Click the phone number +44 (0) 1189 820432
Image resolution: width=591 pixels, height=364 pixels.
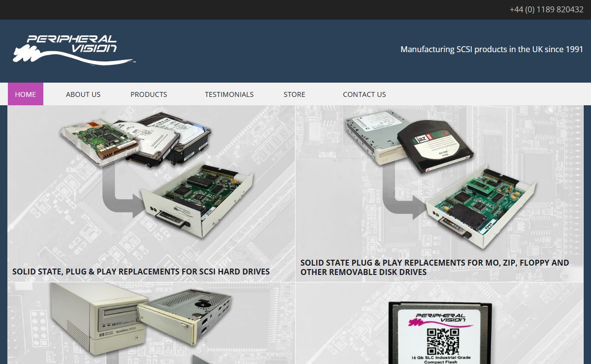[546, 9]
